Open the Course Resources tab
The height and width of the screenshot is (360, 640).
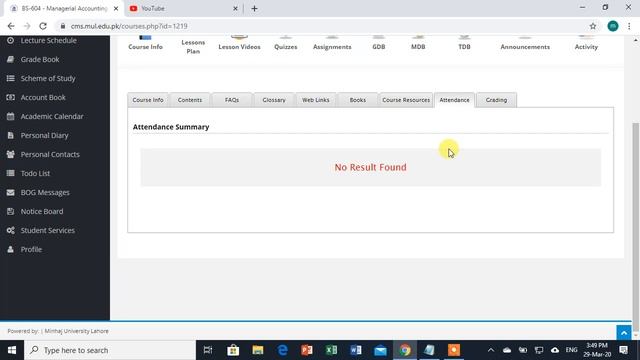pyautogui.click(x=406, y=100)
